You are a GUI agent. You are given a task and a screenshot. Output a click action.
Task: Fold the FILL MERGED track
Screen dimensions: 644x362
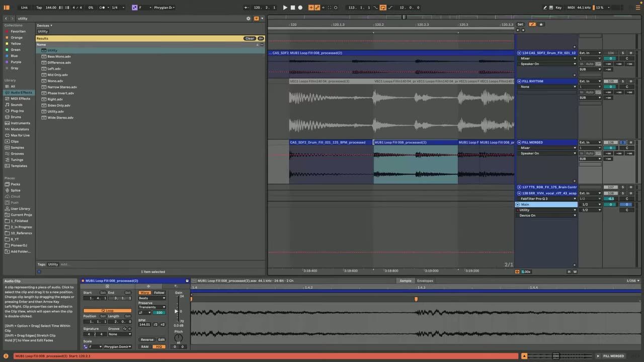point(519,142)
